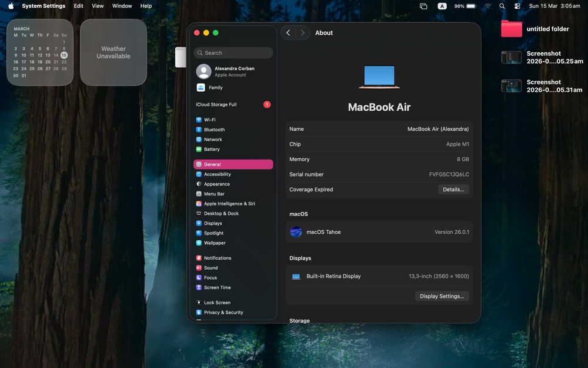The height and width of the screenshot is (368, 588).
Task: Open the Spotlight sidebar icon
Action: tap(199, 233)
